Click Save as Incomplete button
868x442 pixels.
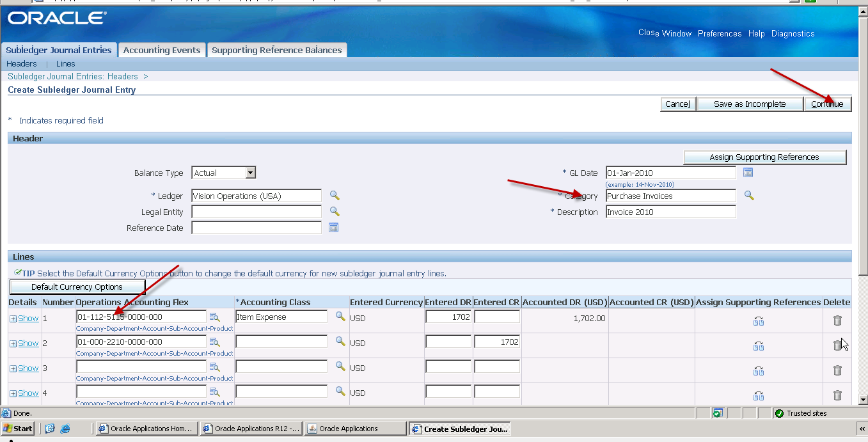tap(750, 104)
